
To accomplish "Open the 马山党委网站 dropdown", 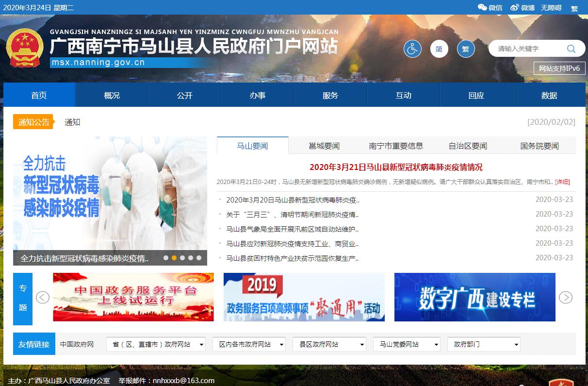I will (x=407, y=344).
